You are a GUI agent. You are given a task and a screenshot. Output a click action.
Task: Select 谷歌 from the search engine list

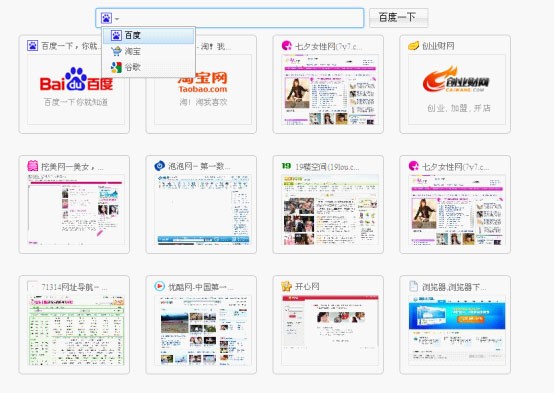click(148, 67)
